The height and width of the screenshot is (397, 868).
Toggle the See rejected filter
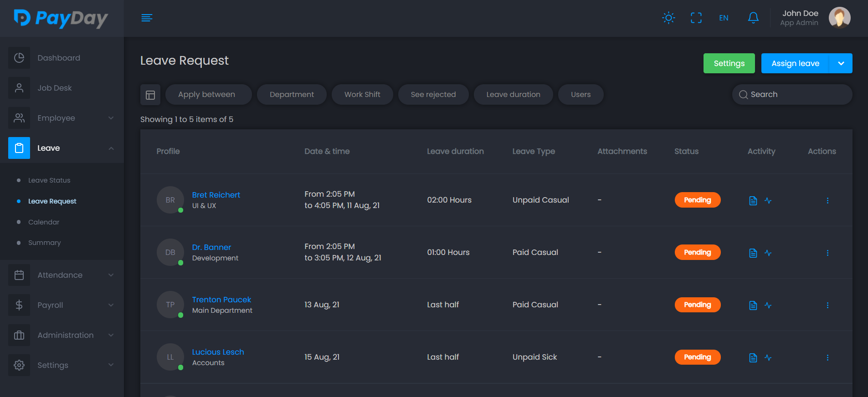tap(433, 95)
